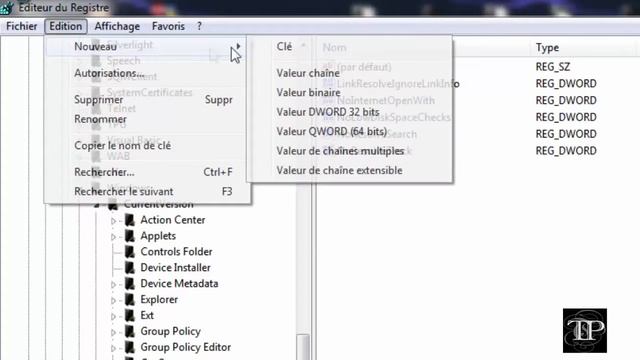Select the Device Installer tree item
Viewport: 640px width, 360px height.
(176, 268)
